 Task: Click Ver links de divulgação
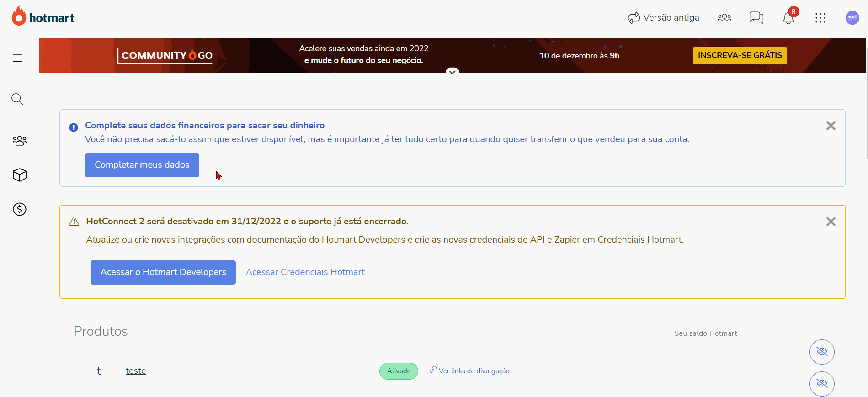click(469, 371)
